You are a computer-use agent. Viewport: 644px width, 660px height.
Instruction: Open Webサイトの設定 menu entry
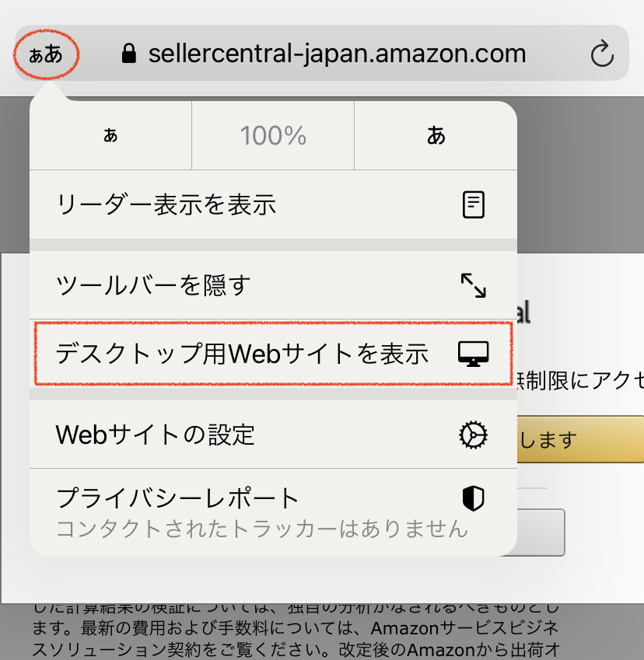tap(156, 435)
